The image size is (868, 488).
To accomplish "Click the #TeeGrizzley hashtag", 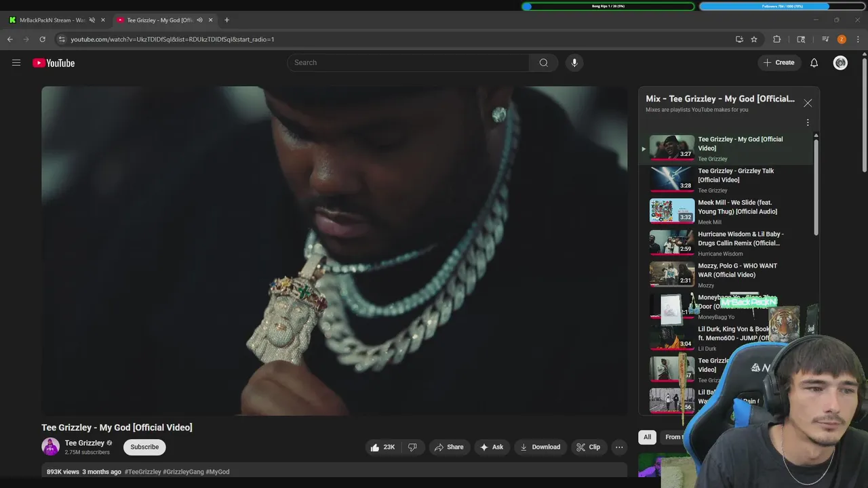I will (x=142, y=472).
